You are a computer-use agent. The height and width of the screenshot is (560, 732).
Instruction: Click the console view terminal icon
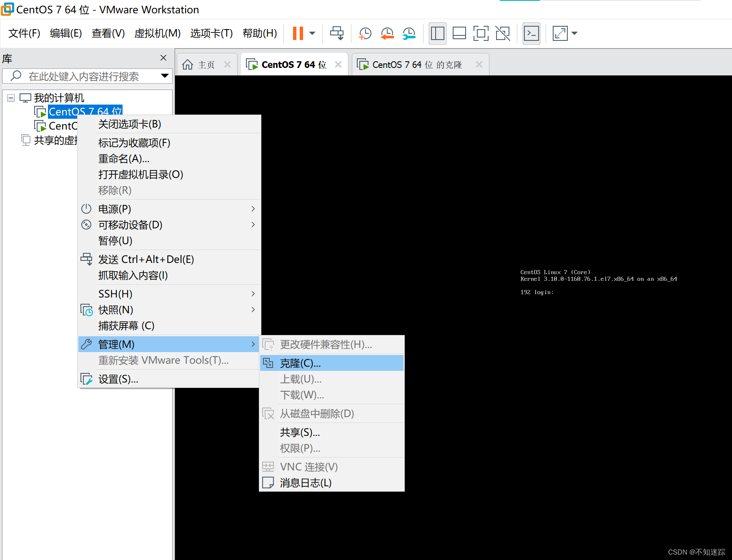[x=531, y=33]
